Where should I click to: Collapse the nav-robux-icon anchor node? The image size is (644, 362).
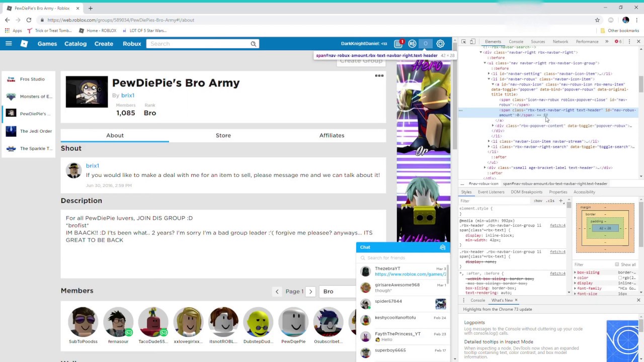pyautogui.click(x=493, y=84)
